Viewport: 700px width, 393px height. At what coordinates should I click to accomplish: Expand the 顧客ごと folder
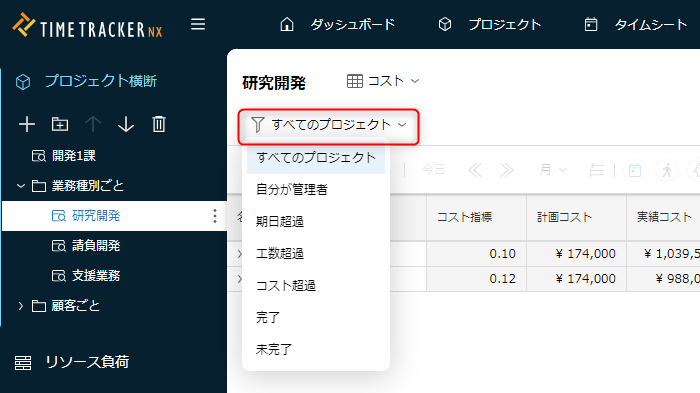pyautogui.click(x=21, y=306)
